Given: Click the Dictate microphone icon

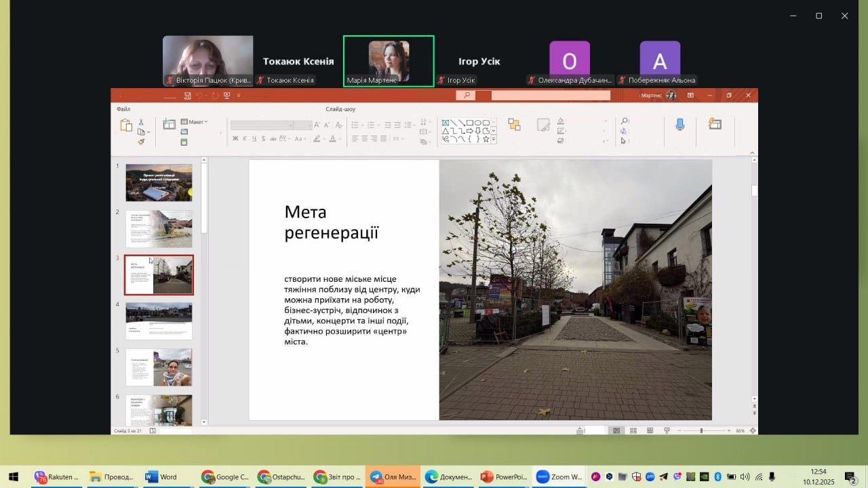Looking at the screenshot, I should (x=679, y=125).
